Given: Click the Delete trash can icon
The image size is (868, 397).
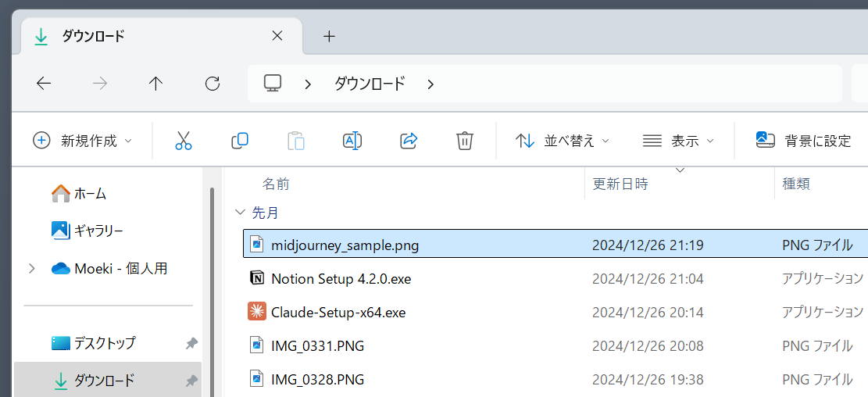Looking at the screenshot, I should pos(464,141).
